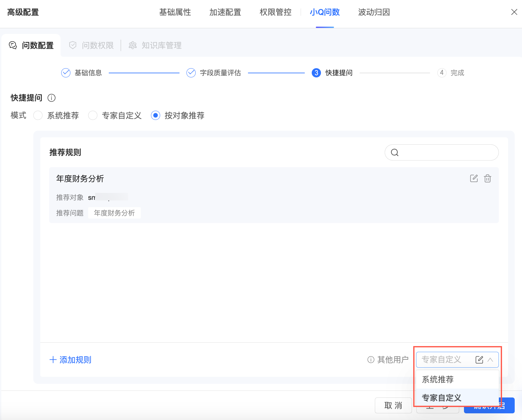Click the 年度财务分析 recommended question tag
This screenshot has height=420, width=522.
(x=114, y=213)
